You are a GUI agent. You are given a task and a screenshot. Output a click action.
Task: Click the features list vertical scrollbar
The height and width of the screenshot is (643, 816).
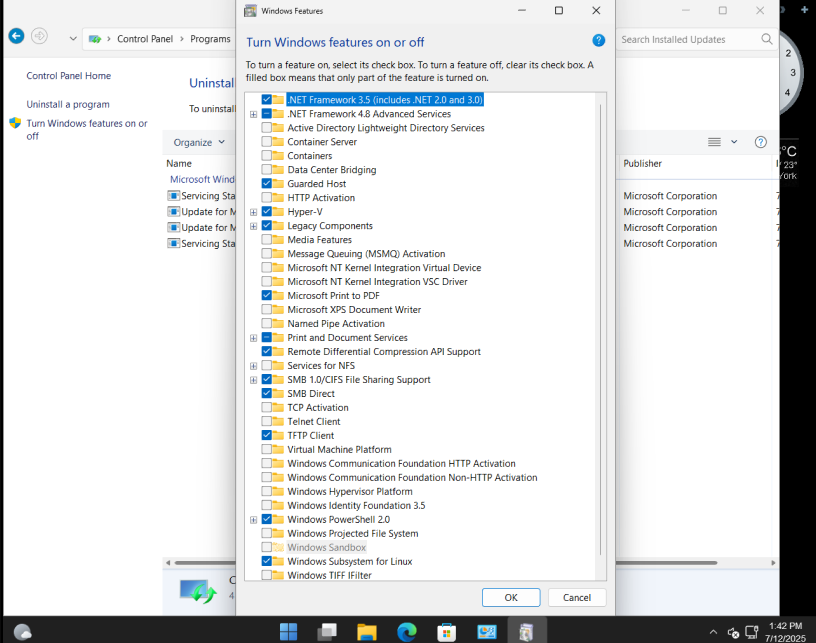pos(600,329)
